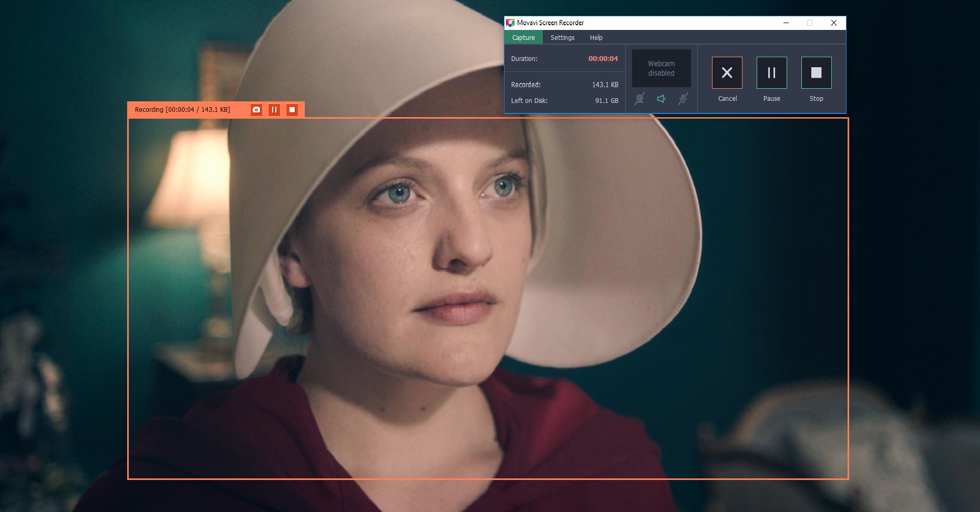
Task: Click the large Stop button in Movavi
Action: click(816, 72)
